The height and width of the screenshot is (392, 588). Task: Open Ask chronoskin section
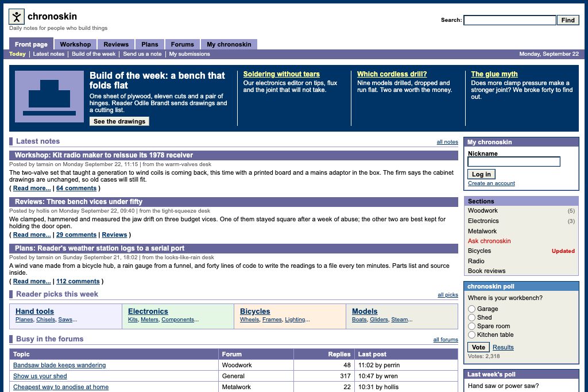521,241
